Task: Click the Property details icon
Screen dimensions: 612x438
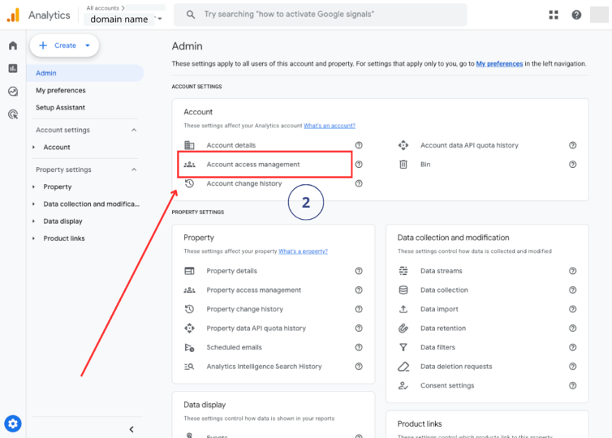Action: pos(189,271)
